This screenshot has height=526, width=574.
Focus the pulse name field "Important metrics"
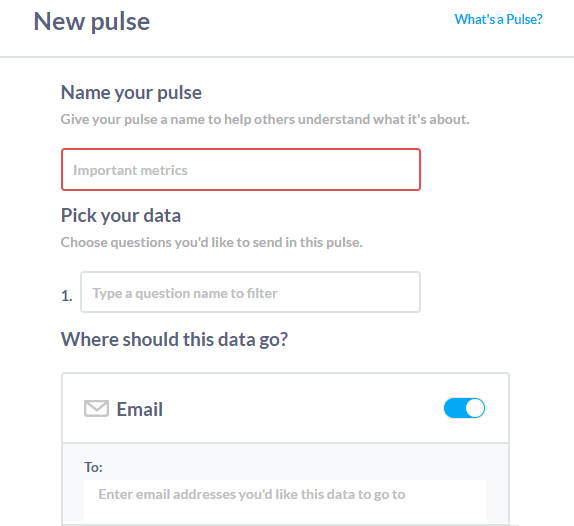click(x=241, y=169)
